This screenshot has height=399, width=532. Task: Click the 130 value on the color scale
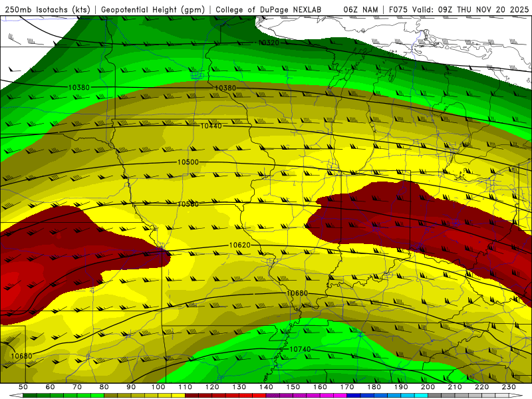pyautogui.click(x=239, y=387)
